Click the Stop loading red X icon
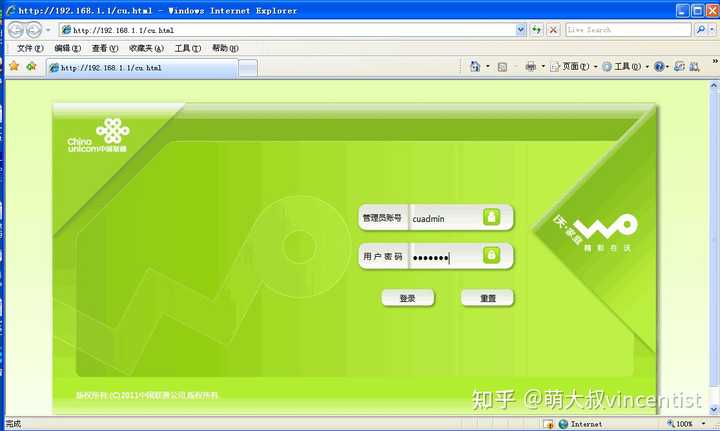Image resolution: width=720 pixels, height=431 pixels. pos(553,30)
